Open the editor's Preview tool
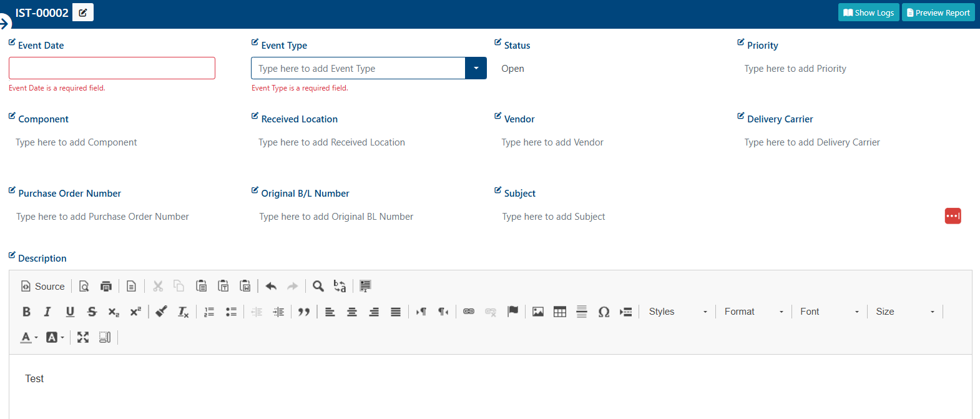The image size is (980, 419). click(84, 286)
